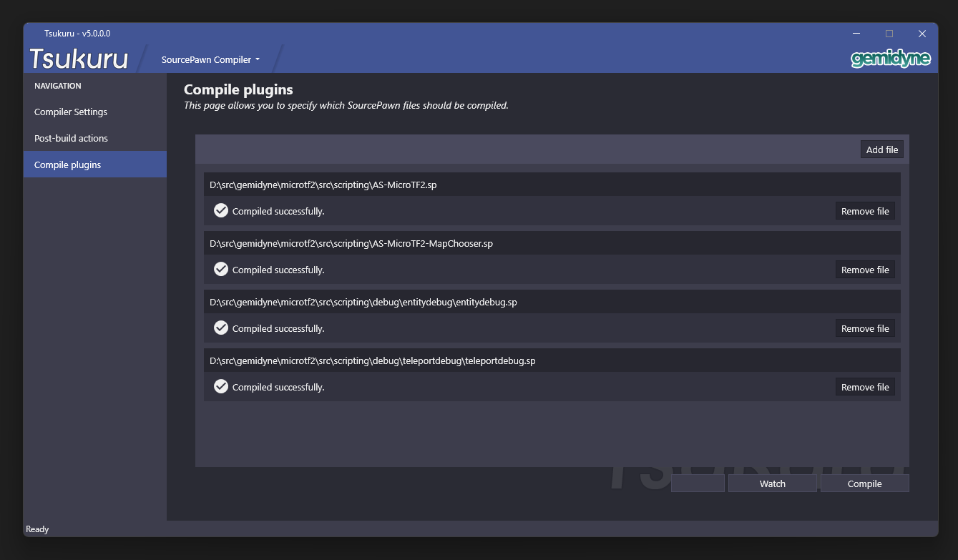This screenshot has height=560, width=958.
Task: Remove the AS-MicroTF2.sp file
Action: point(864,212)
